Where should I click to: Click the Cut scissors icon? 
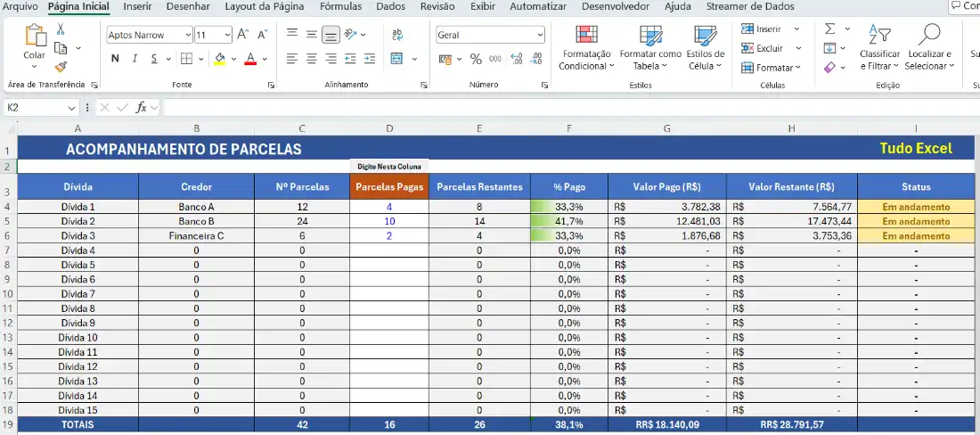tap(61, 29)
